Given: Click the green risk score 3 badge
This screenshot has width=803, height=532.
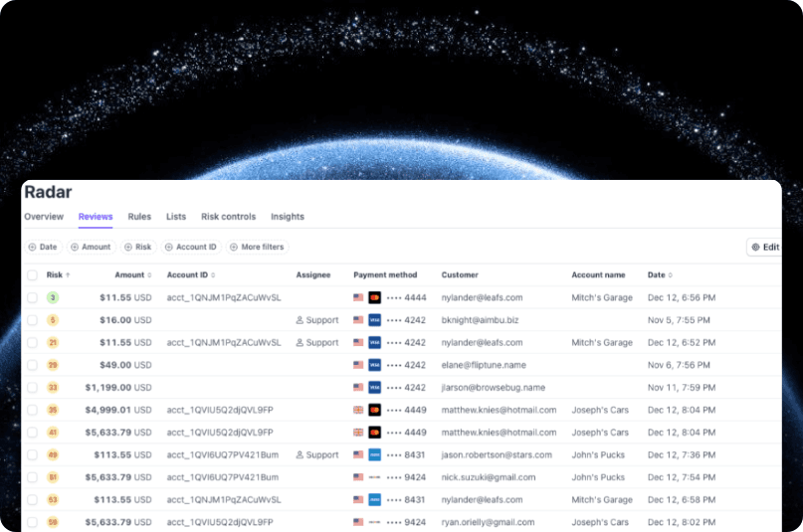Looking at the screenshot, I should tap(53, 297).
